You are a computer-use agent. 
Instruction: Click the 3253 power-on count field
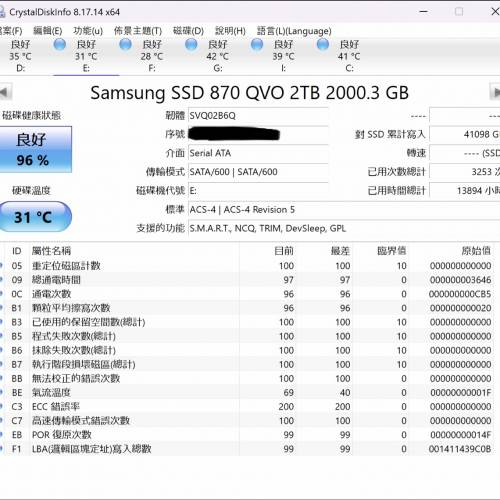pyautogui.click(x=465, y=172)
